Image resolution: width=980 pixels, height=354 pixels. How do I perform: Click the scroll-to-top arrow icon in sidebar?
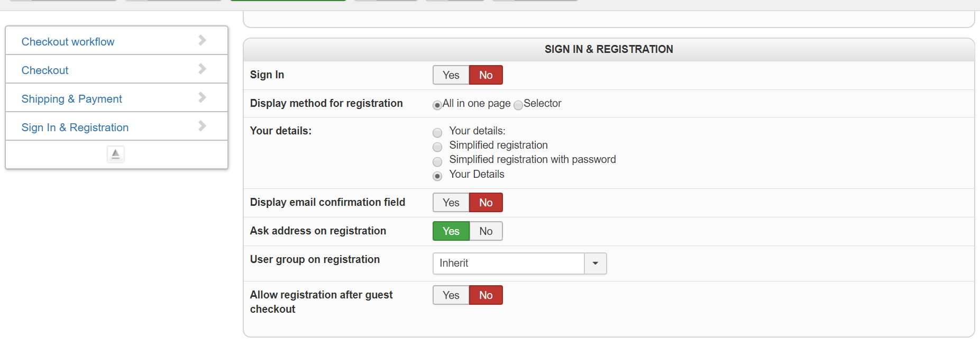click(115, 154)
